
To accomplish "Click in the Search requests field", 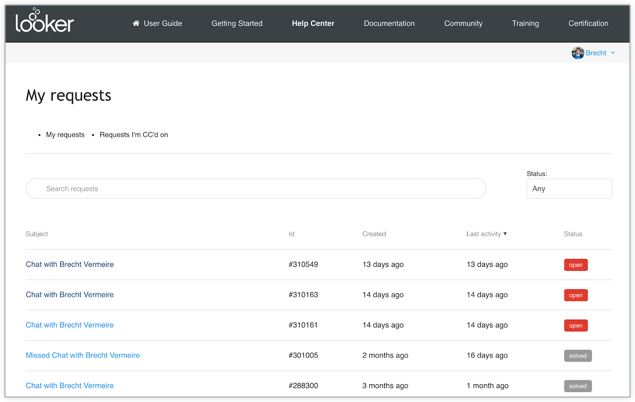I will (255, 189).
